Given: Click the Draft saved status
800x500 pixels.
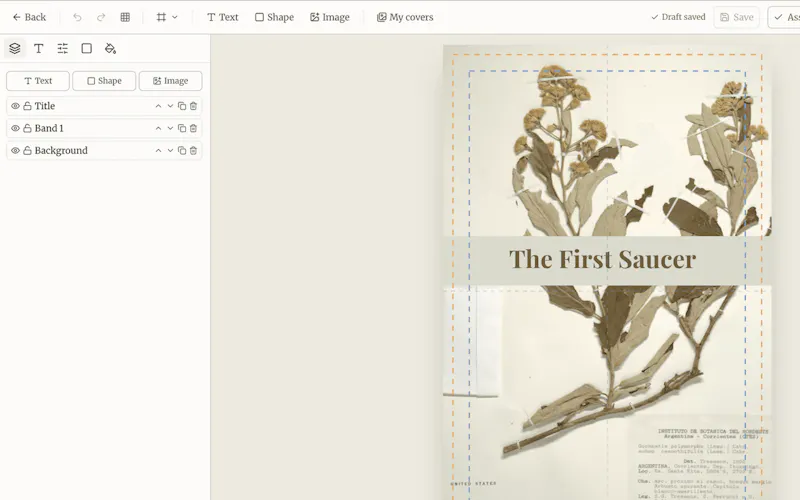Looking at the screenshot, I should coord(678,17).
